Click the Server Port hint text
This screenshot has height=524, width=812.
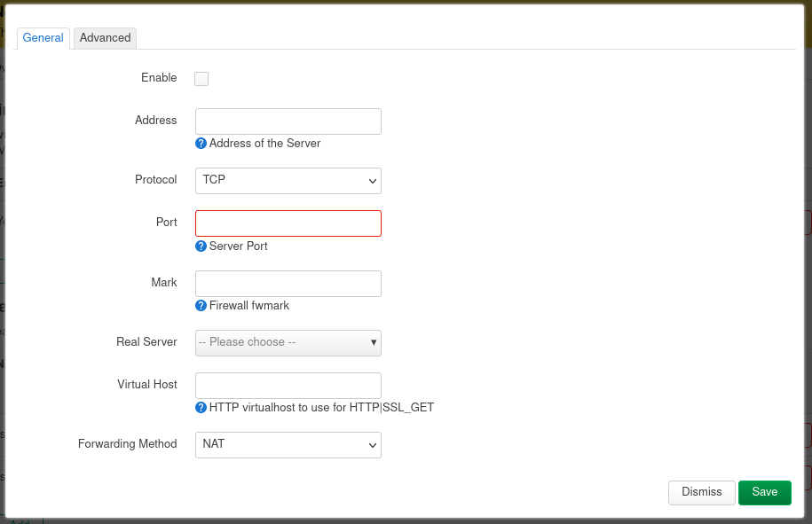point(238,246)
